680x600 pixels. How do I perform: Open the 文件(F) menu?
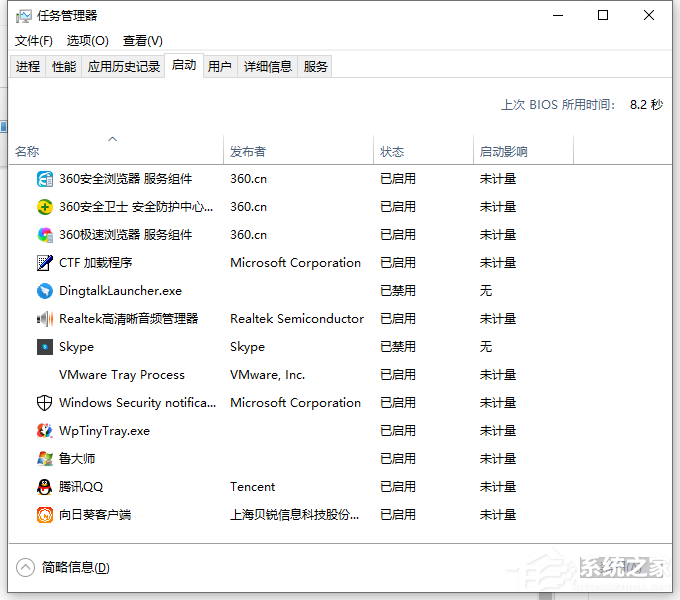(34, 41)
